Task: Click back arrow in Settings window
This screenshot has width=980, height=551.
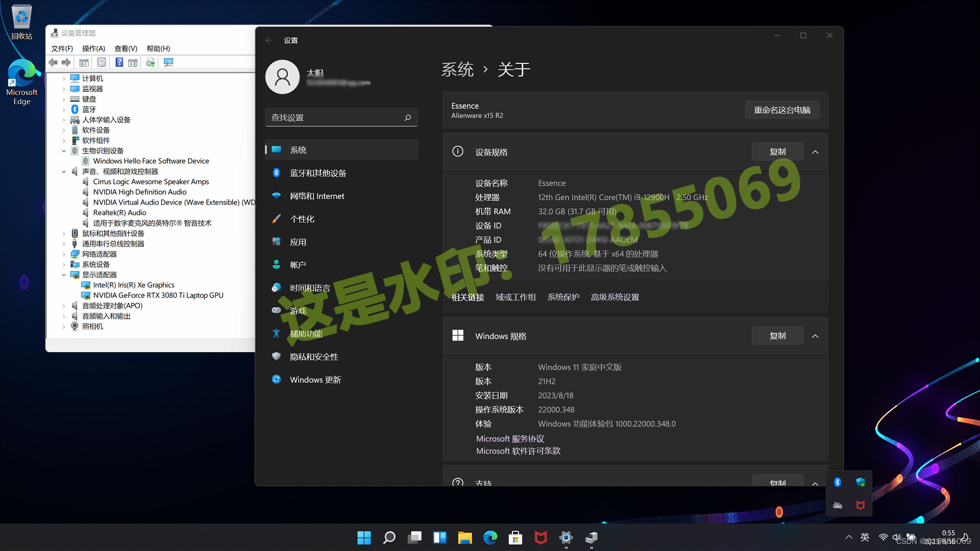Action: pyautogui.click(x=269, y=40)
